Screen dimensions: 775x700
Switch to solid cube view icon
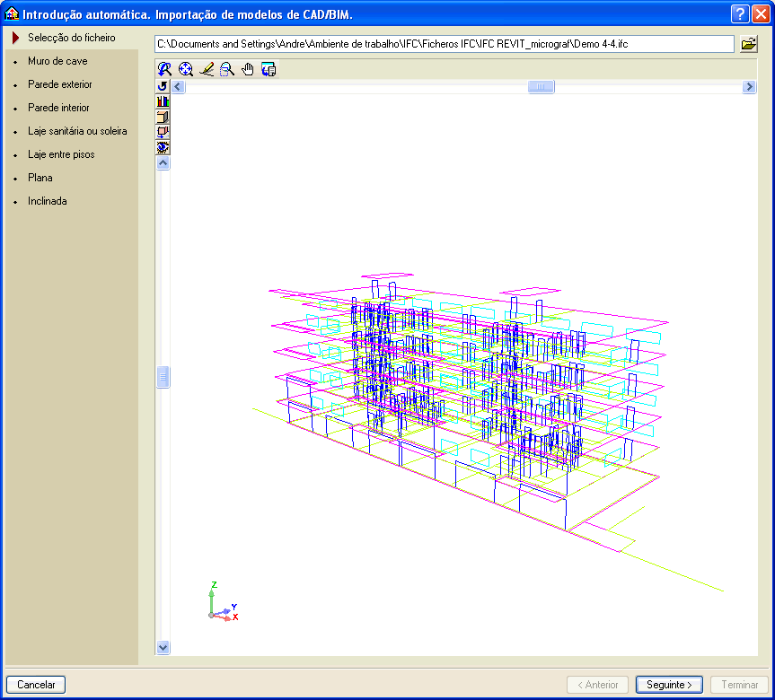[x=163, y=117]
